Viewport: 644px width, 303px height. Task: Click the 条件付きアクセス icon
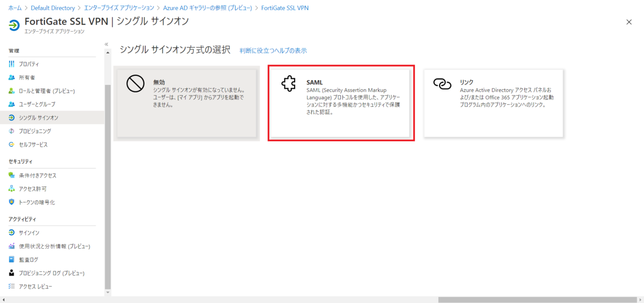tap(12, 175)
